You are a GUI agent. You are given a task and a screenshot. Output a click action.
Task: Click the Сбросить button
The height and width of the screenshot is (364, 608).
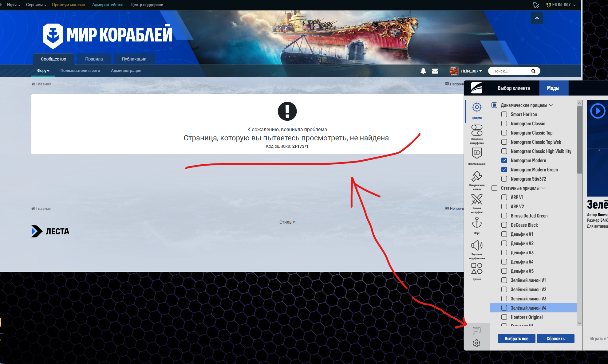tap(555, 339)
